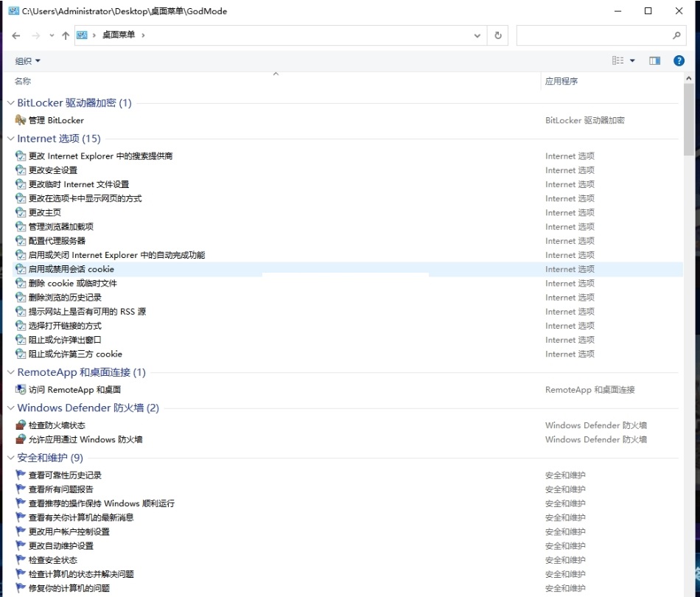Expand the address bar history dropdown

point(477,35)
